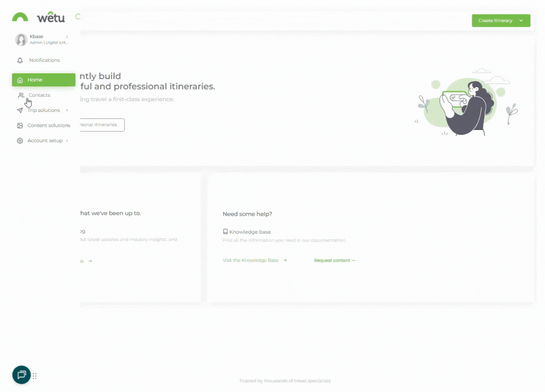The width and height of the screenshot is (545, 392).
Task: Expand the Account setup submenu arrow
Action: point(67,141)
